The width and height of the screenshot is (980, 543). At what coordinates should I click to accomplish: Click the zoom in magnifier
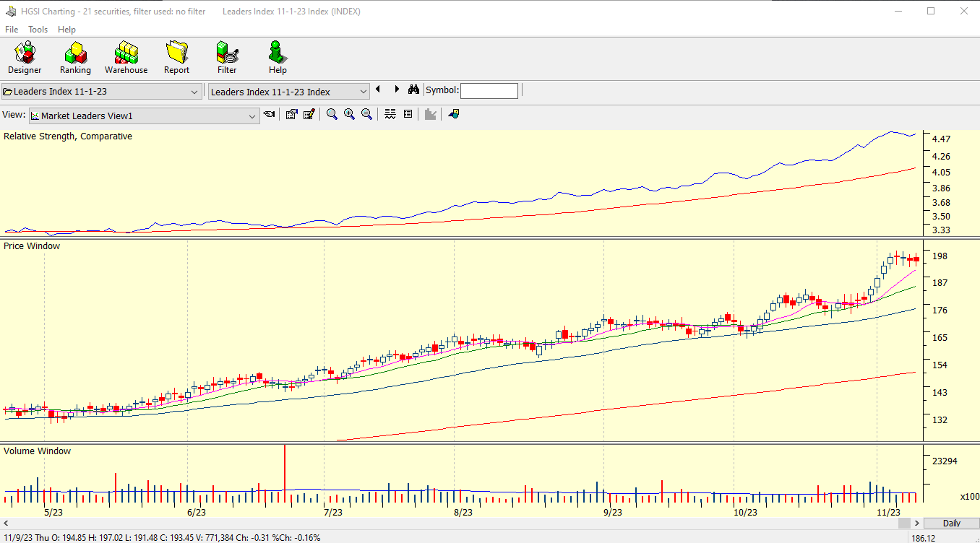click(x=349, y=114)
